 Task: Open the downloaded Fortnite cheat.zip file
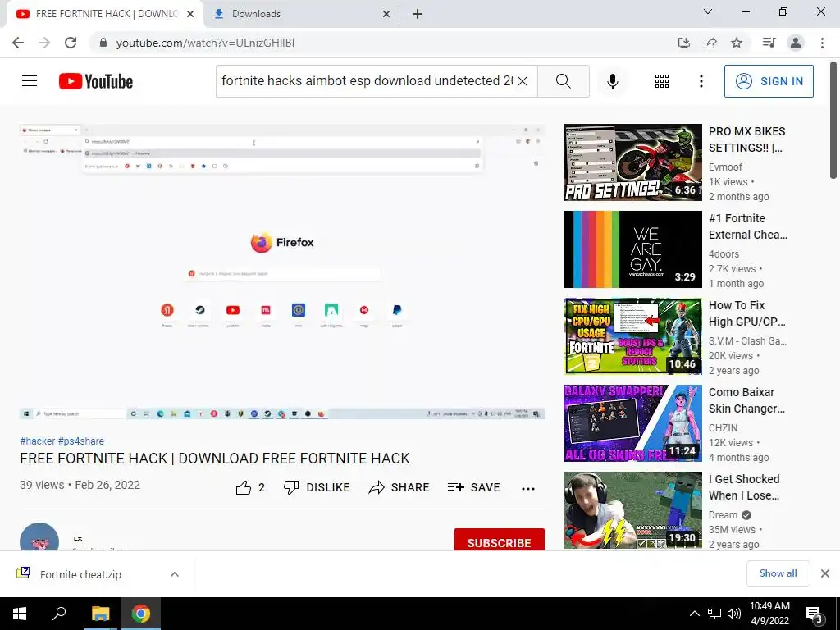click(80, 574)
